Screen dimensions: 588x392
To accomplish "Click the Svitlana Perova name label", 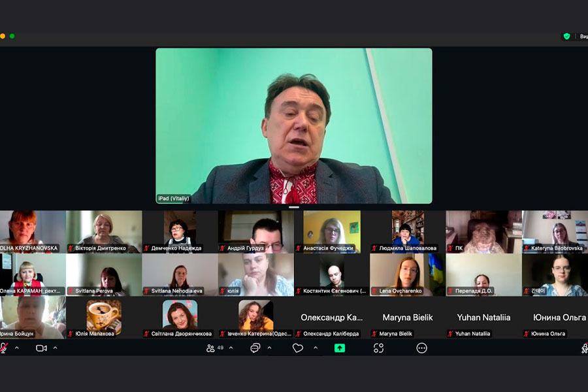I will 93,291.
